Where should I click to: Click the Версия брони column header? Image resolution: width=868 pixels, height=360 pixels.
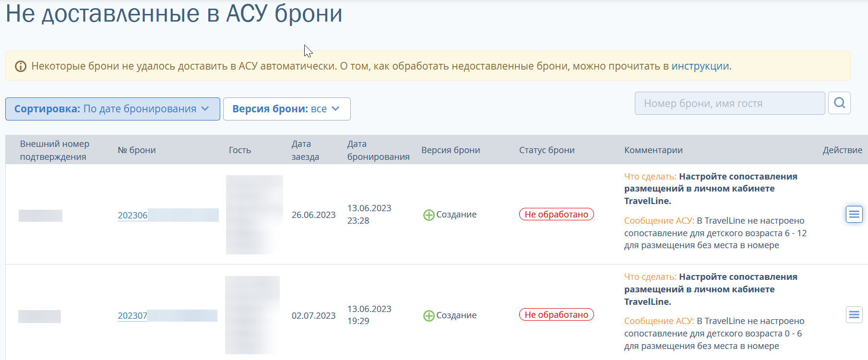click(x=451, y=150)
